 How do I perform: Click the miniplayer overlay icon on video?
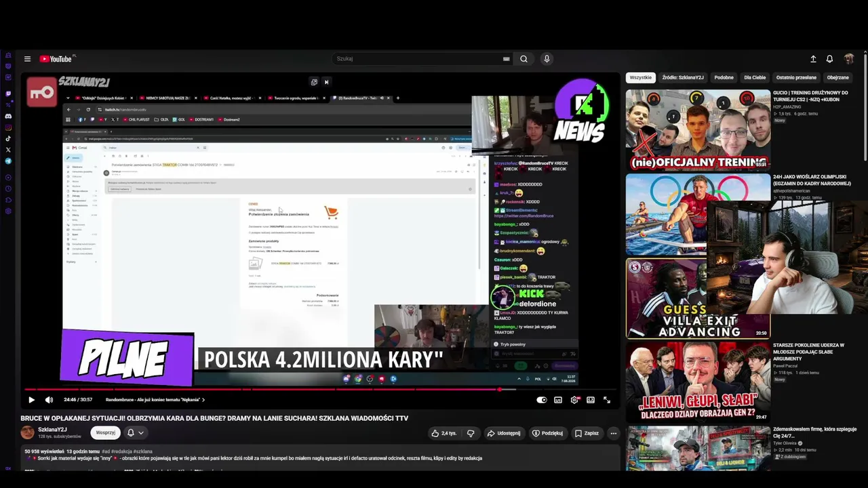pos(314,82)
